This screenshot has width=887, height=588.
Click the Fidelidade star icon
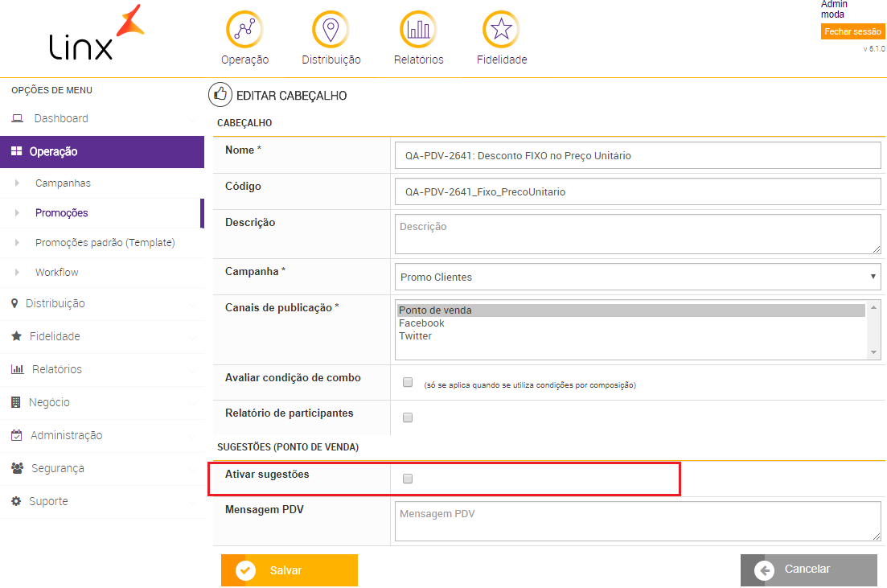[x=501, y=30]
